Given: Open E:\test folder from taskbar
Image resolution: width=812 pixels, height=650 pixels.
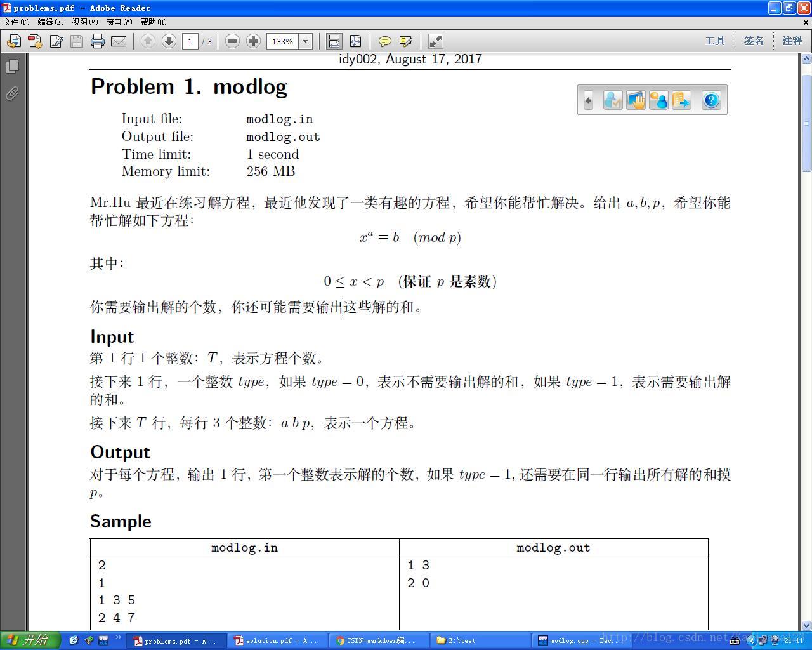Looking at the screenshot, I should 480,640.
